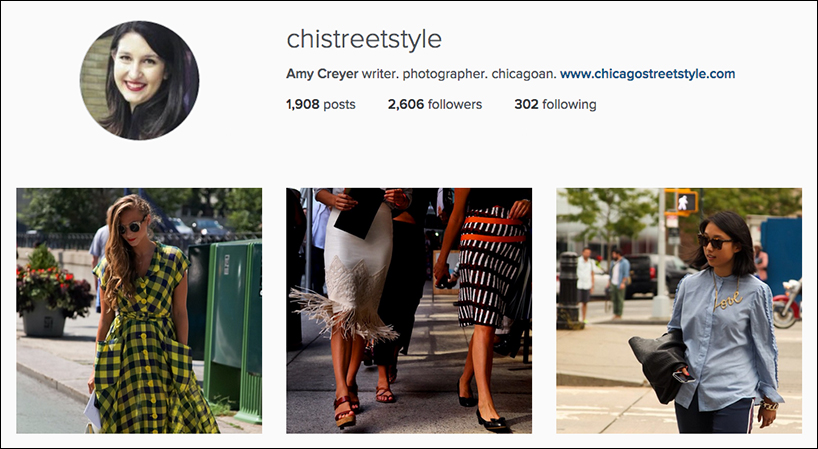Click the round sunglasses on plaid dress woman

coord(131,226)
